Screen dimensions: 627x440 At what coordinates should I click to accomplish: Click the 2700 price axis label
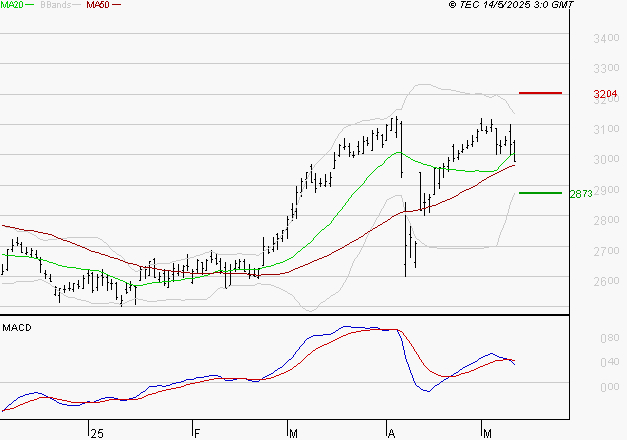pyautogui.click(x=606, y=251)
